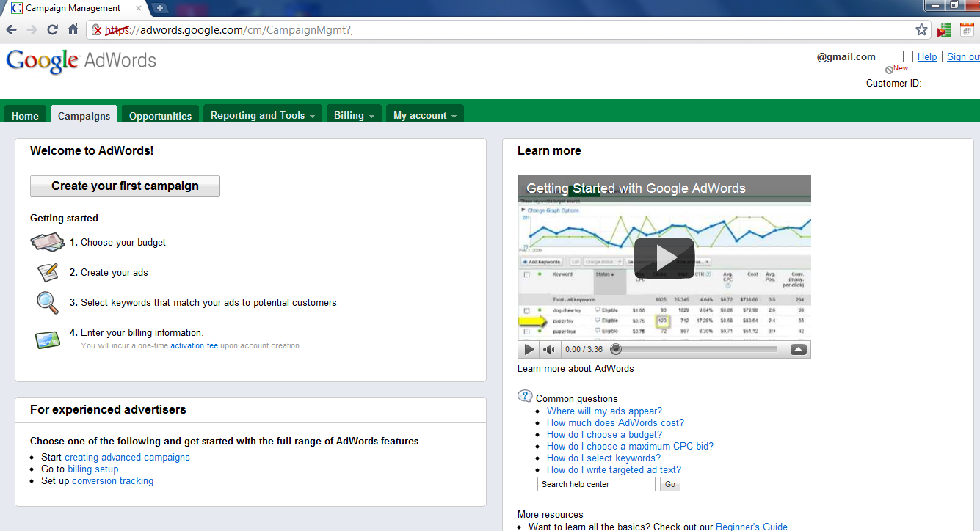
Task: Click the video progress seek bar
Action: 694,350
